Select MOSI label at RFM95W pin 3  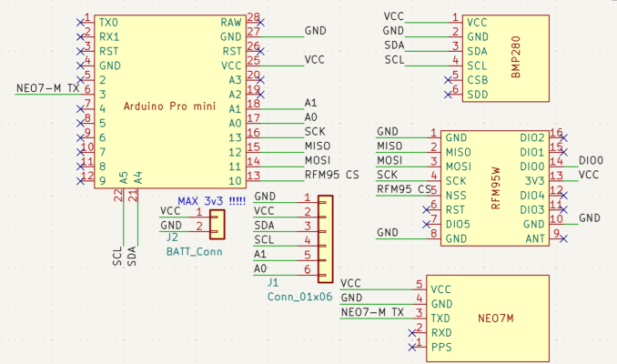coord(390,160)
